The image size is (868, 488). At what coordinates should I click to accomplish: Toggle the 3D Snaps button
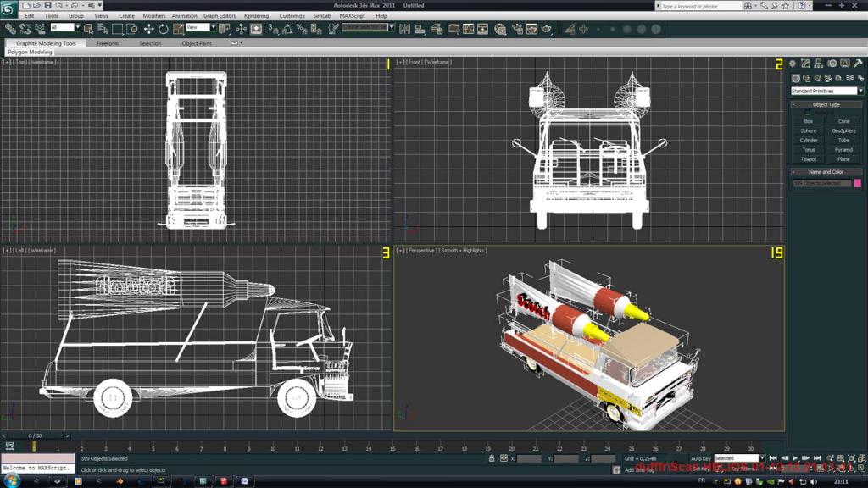[x=273, y=29]
